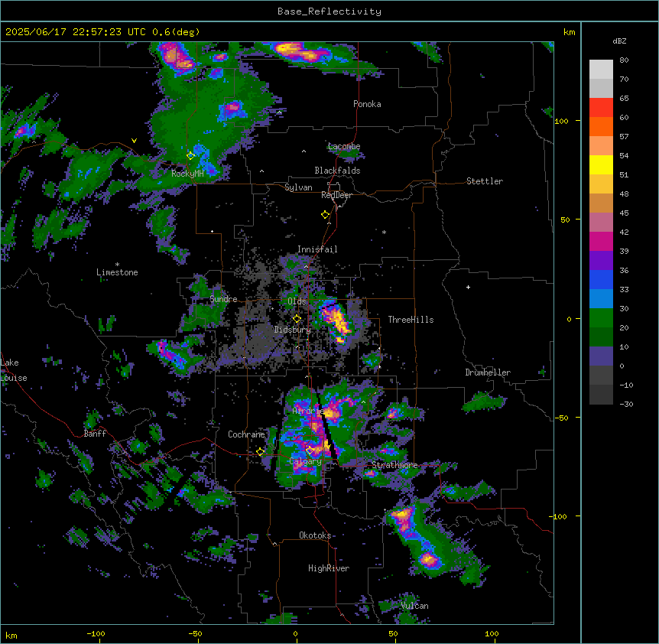659x644 pixels.
Task: Click the km unit label on the bottom axis
Action: [x=11, y=635]
